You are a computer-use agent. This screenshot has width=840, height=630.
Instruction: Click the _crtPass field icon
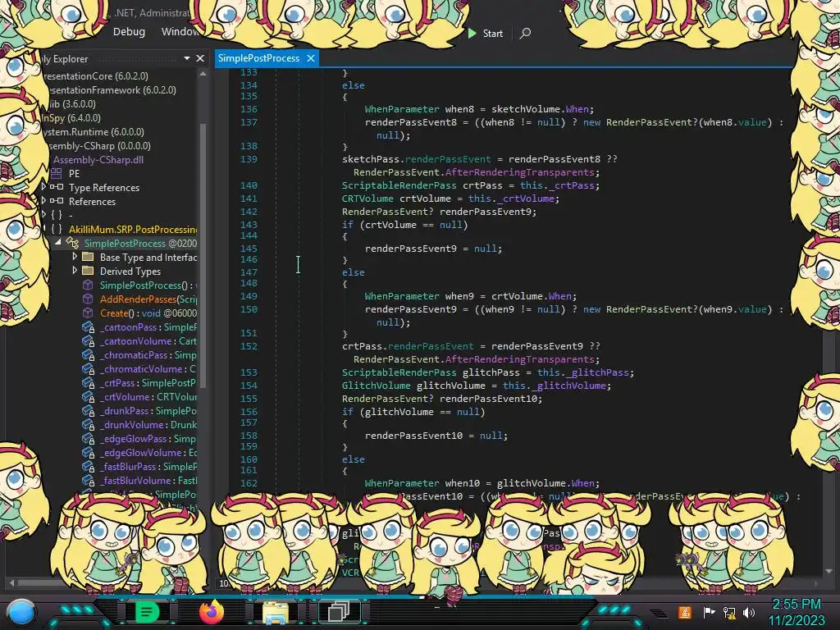(x=89, y=382)
